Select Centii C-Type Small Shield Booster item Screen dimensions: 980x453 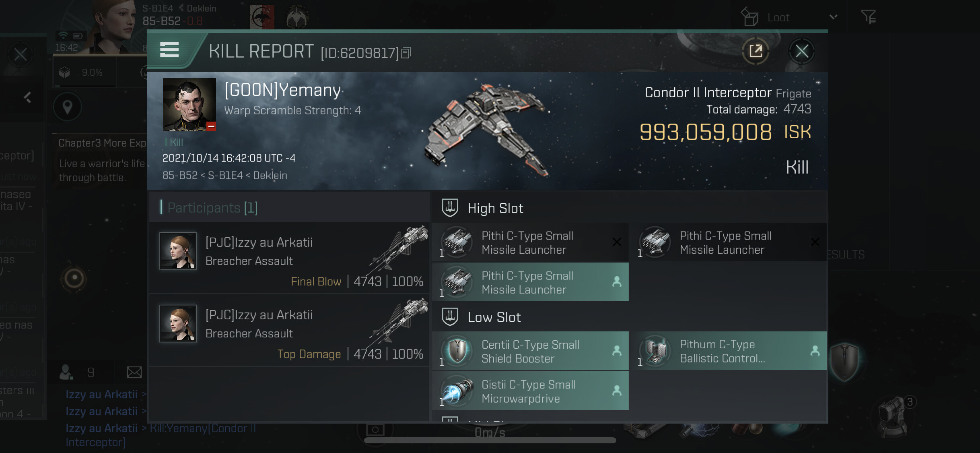pos(530,351)
